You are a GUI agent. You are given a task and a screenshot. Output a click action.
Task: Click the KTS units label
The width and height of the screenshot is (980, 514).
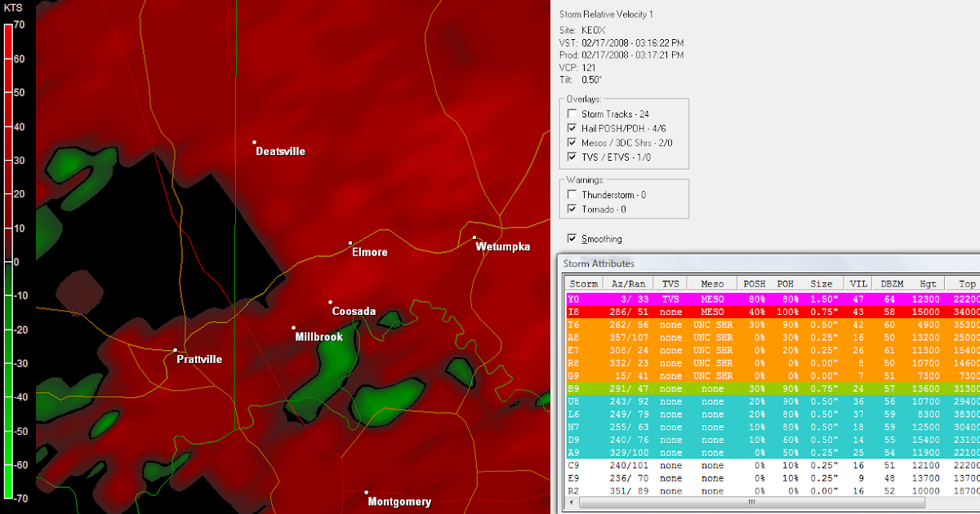(12, 7)
